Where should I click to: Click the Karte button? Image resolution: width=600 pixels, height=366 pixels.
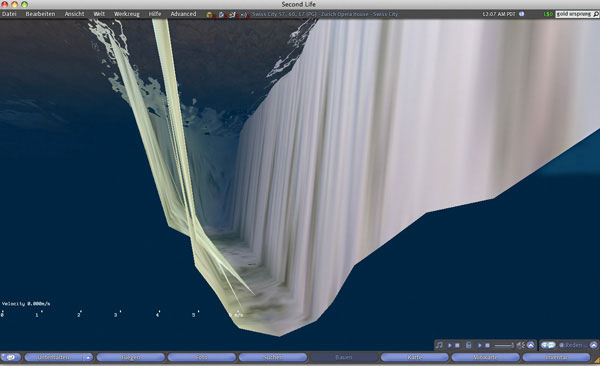click(415, 357)
